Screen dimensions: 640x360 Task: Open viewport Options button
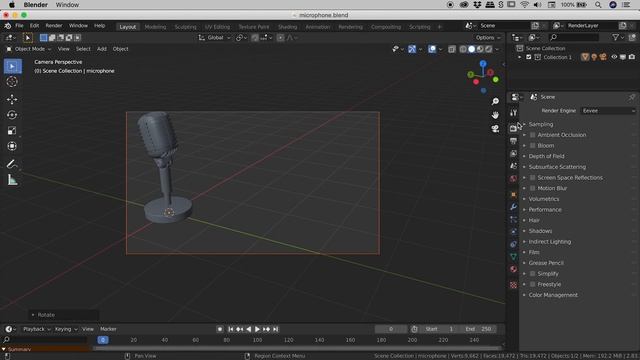click(x=487, y=38)
